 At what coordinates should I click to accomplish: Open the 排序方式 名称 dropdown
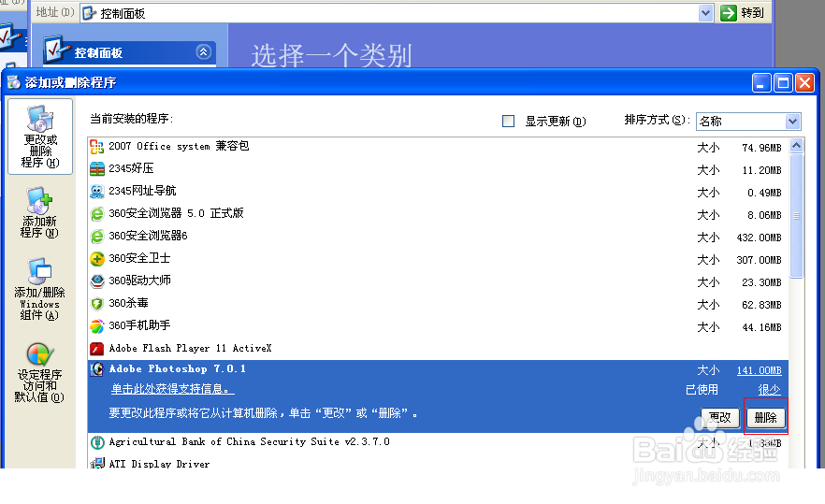(748, 122)
